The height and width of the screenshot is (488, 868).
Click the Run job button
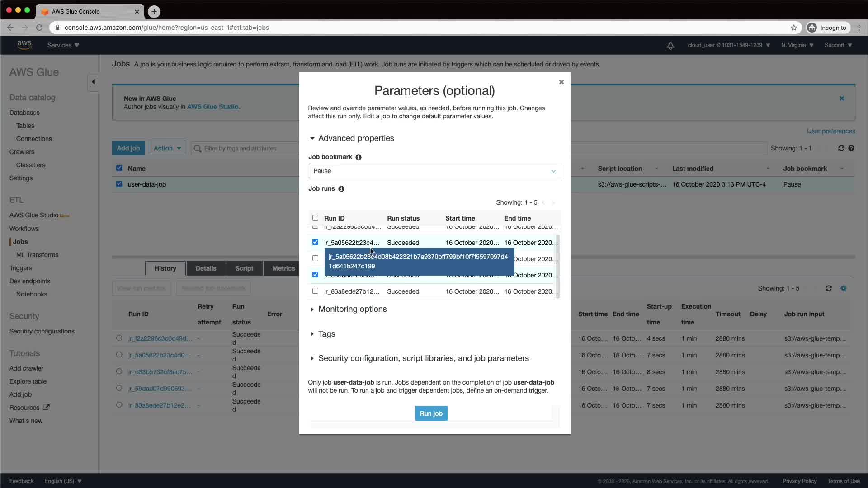[x=431, y=413]
